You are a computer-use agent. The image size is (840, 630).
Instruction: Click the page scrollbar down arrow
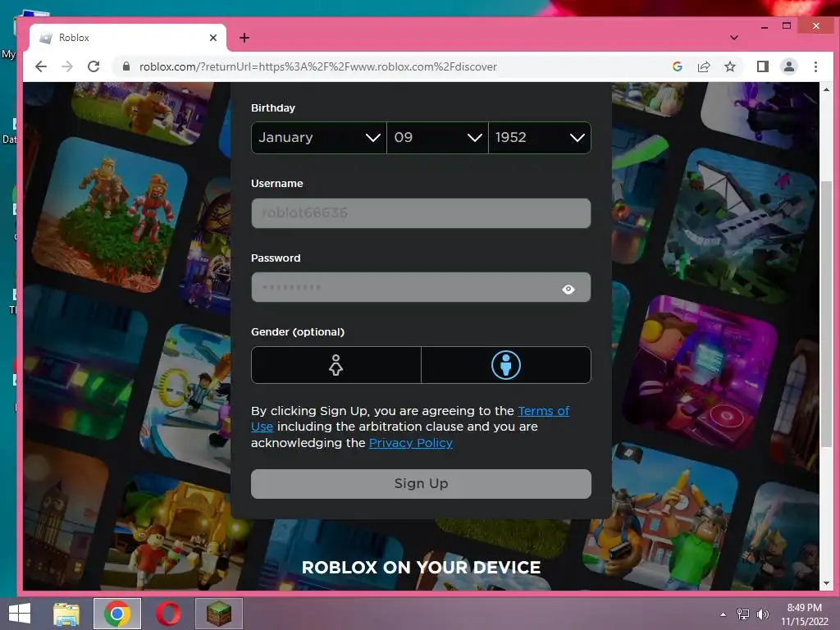click(x=826, y=583)
